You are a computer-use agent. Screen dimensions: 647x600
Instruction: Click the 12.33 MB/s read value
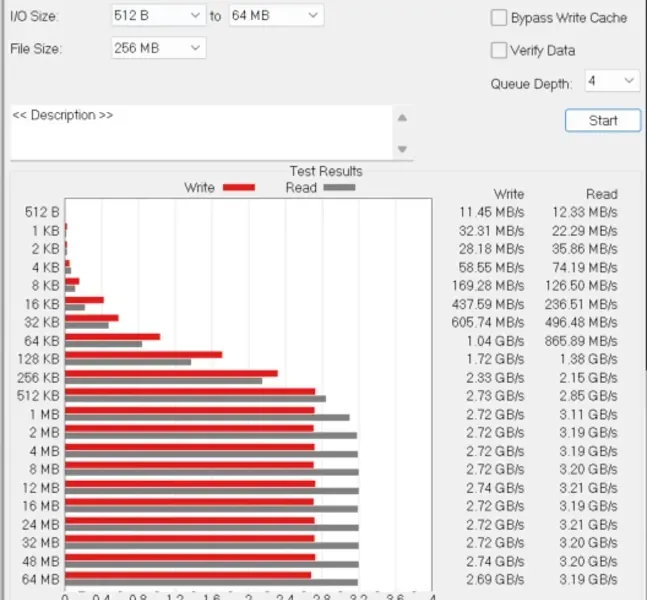pyautogui.click(x=585, y=212)
